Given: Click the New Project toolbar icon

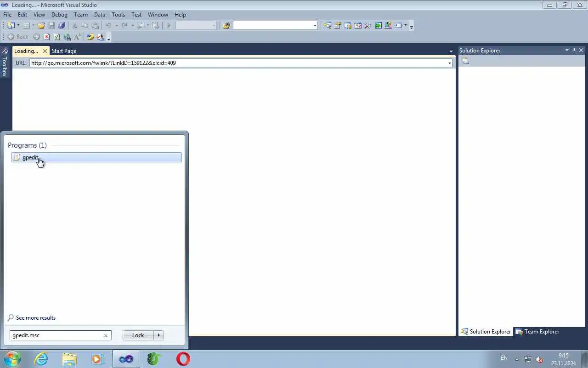Looking at the screenshot, I should pos(11,26).
